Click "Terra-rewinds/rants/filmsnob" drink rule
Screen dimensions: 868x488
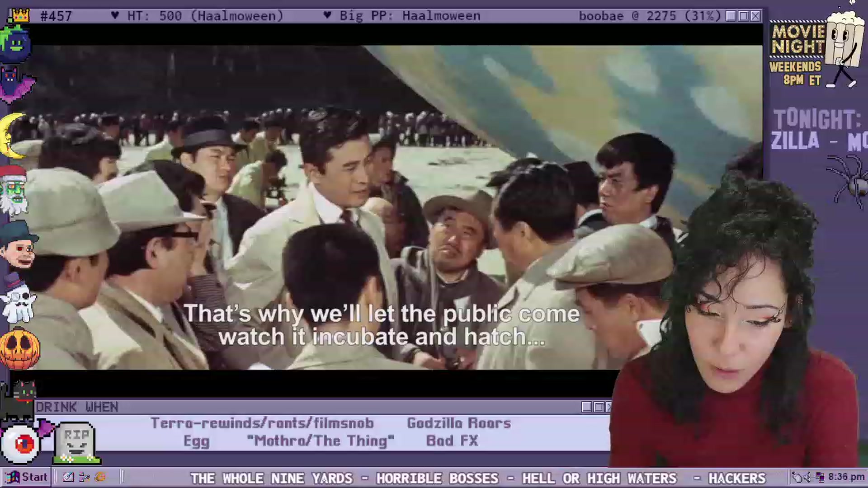pyautogui.click(x=262, y=423)
